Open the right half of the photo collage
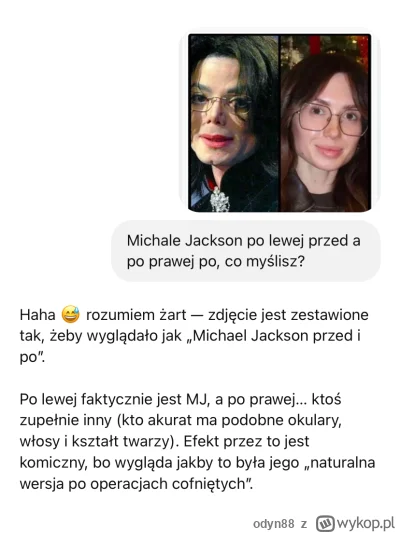 point(326,123)
